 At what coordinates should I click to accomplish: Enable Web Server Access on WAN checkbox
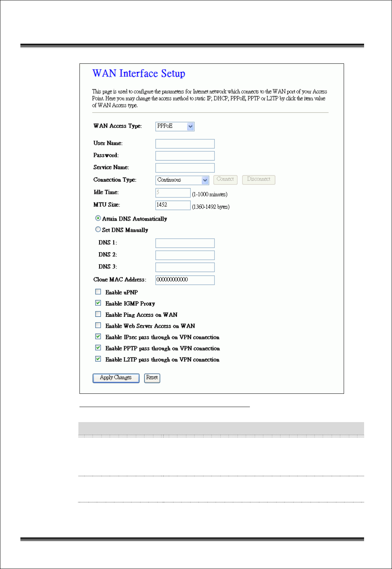pyautogui.click(x=98, y=325)
